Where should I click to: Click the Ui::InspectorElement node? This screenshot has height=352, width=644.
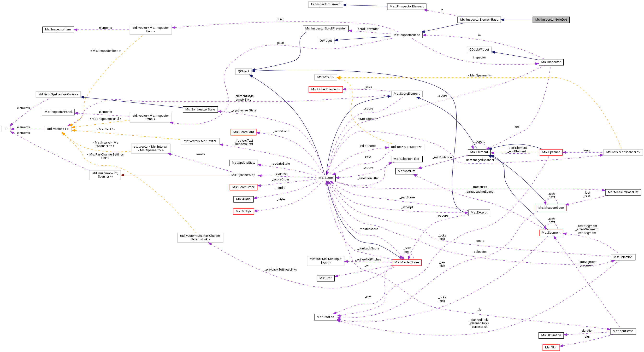[x=325, y=4]
